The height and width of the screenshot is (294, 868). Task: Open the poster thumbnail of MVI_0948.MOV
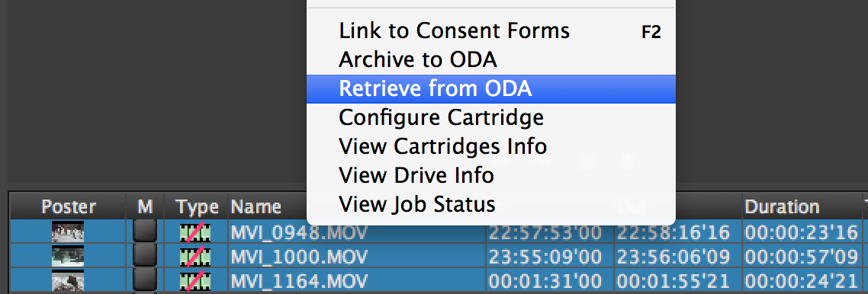pyautogui.click(x=68, y=232)
